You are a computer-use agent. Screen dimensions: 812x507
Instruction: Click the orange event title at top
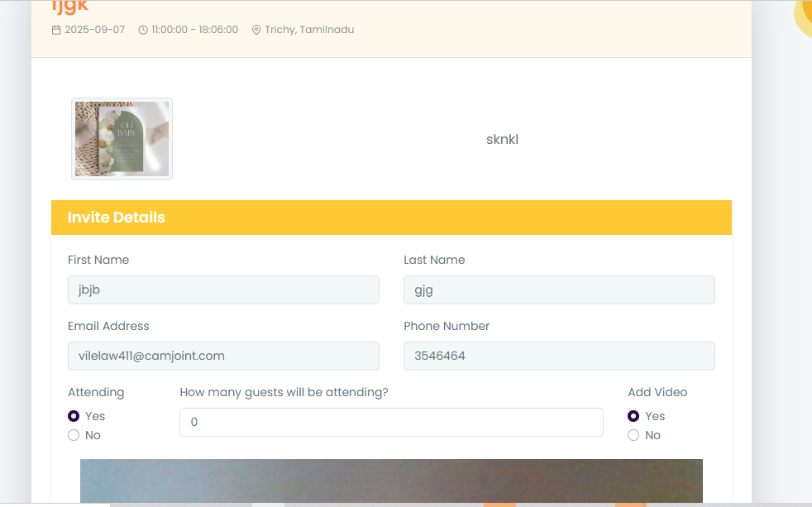[69, 7]
